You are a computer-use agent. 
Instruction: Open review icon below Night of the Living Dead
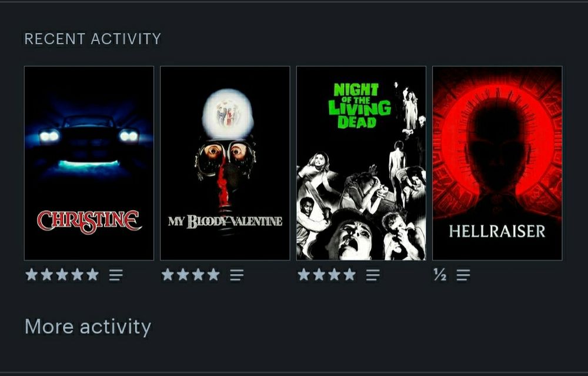pyautogui.click(x=373, y=275)
